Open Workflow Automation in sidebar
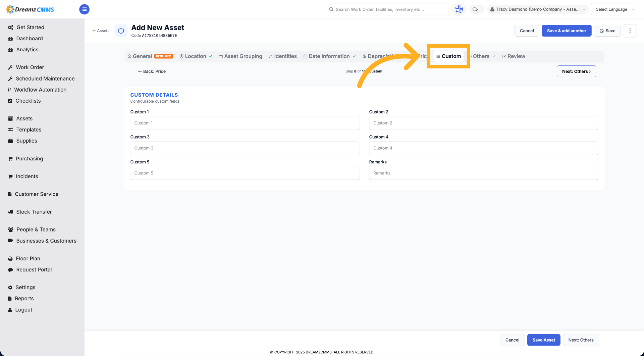The height and width of the screenshot is (356, 644). (37, 90)
